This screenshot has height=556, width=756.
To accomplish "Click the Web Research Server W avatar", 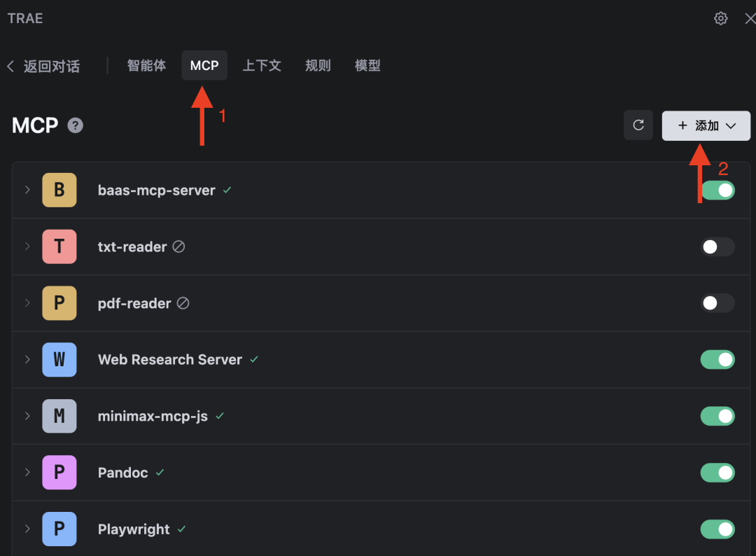I will point(59,359).
